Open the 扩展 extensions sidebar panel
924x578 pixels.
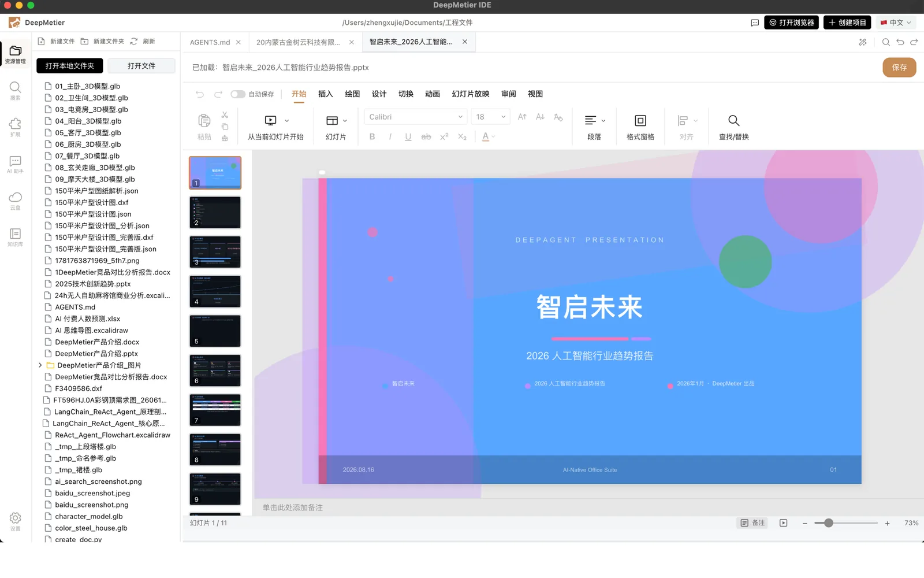tap(16, 127)
